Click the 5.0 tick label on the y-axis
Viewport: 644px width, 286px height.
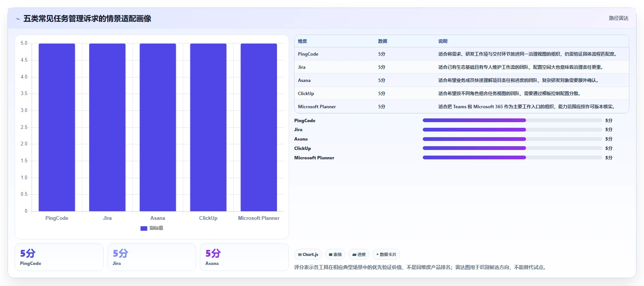[x=24, y=43]
